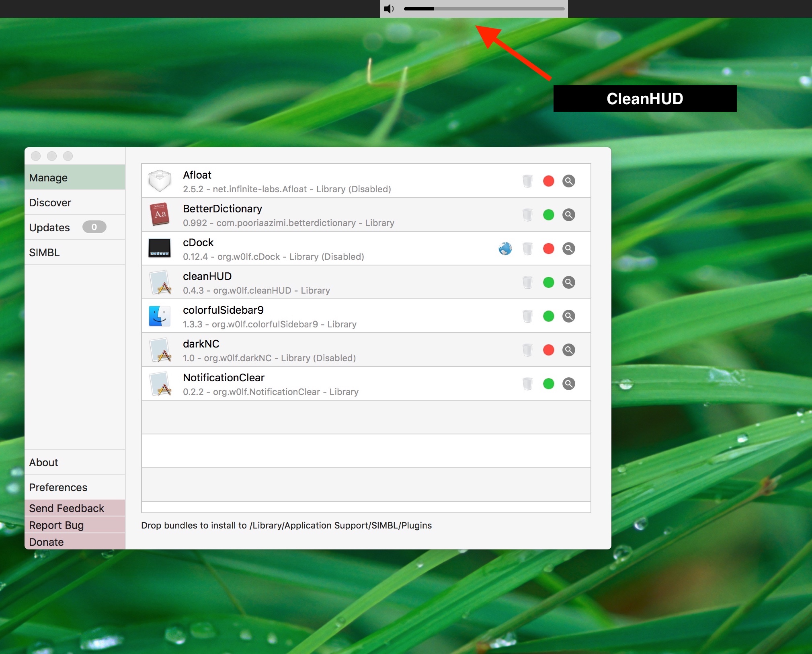Click the Send Feedback button
The width and height of the screenshot is (812, 654).
click(75, 508)
